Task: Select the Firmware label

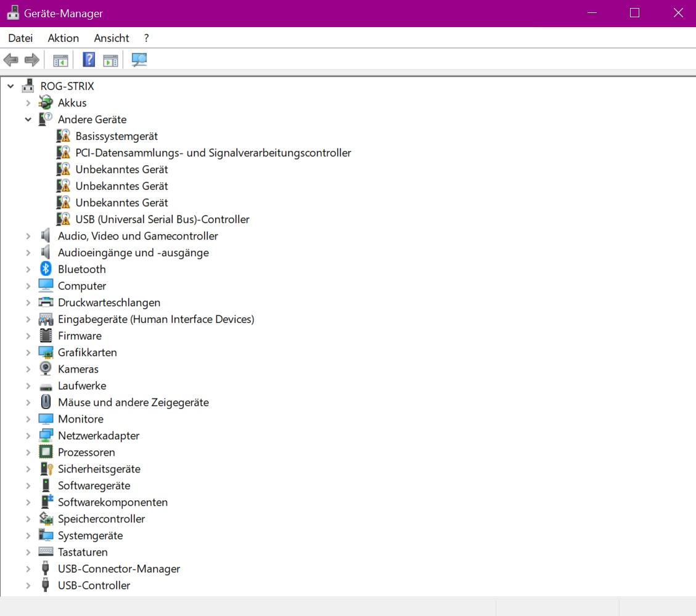Action: [x=80, y=336]
